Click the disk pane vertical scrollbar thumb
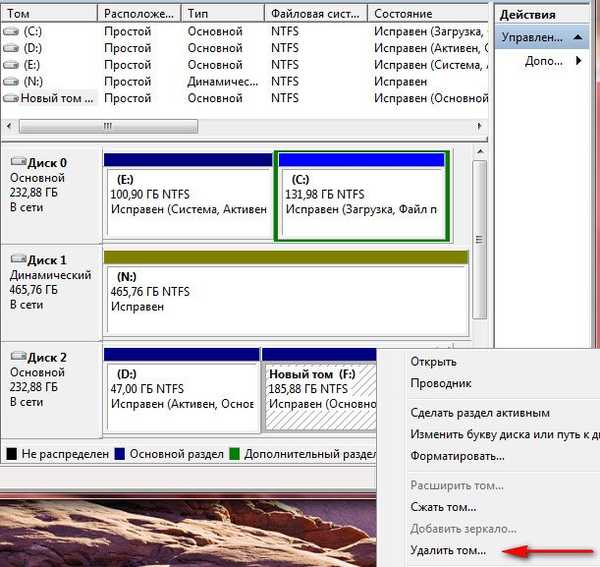This screenshot has height=567, width=600. pyautogui.click(x=479, y=240)
